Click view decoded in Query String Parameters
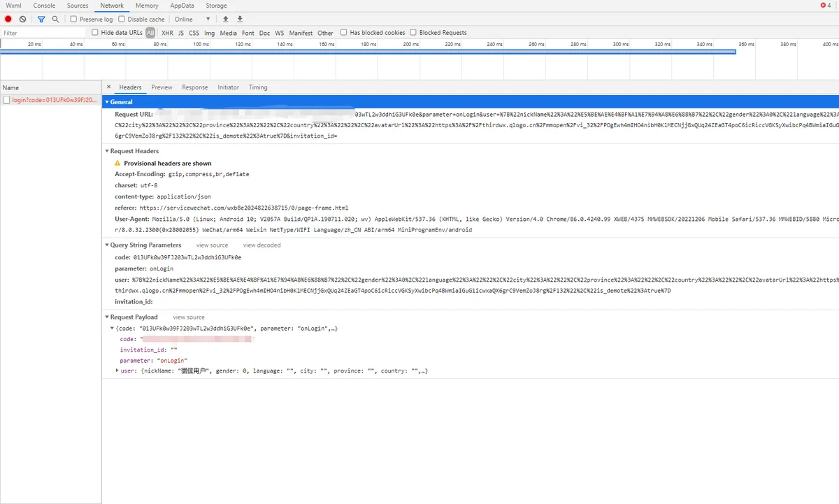 tap(261, 245)
